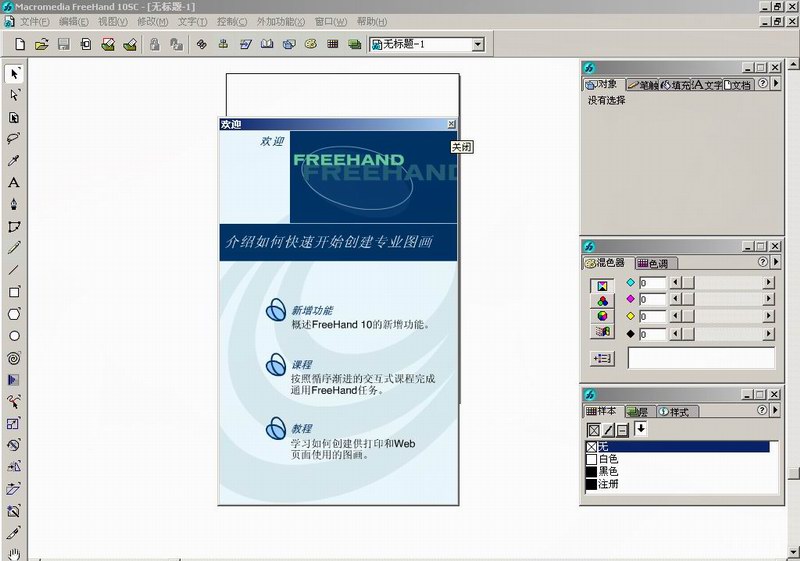Open the 新增功能 link in Welcome dialog

click(312, 310)
